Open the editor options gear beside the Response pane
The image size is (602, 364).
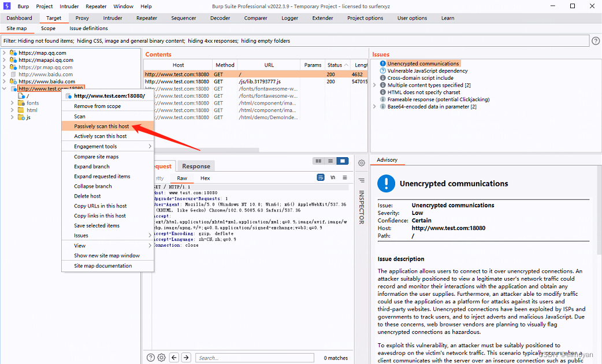(x=362, y=164)
